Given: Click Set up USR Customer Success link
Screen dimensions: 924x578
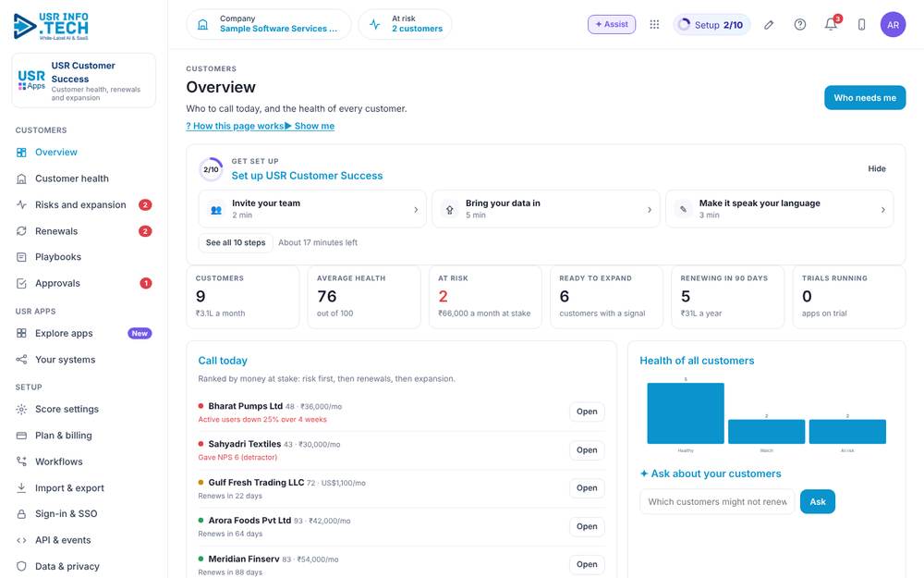Looking at the screenshot, I should point(307,176).
